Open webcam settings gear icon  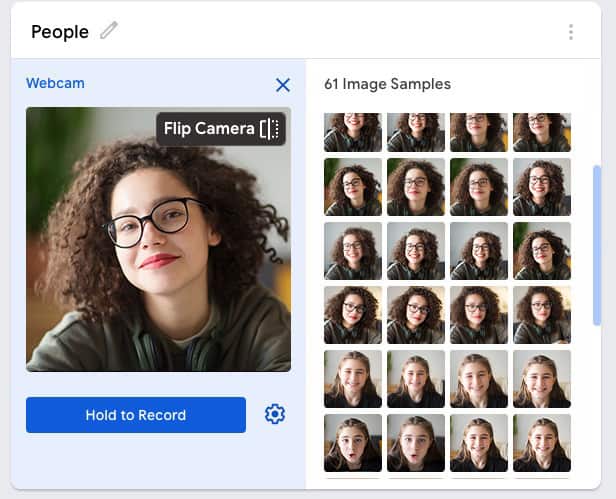click(275, 414)
